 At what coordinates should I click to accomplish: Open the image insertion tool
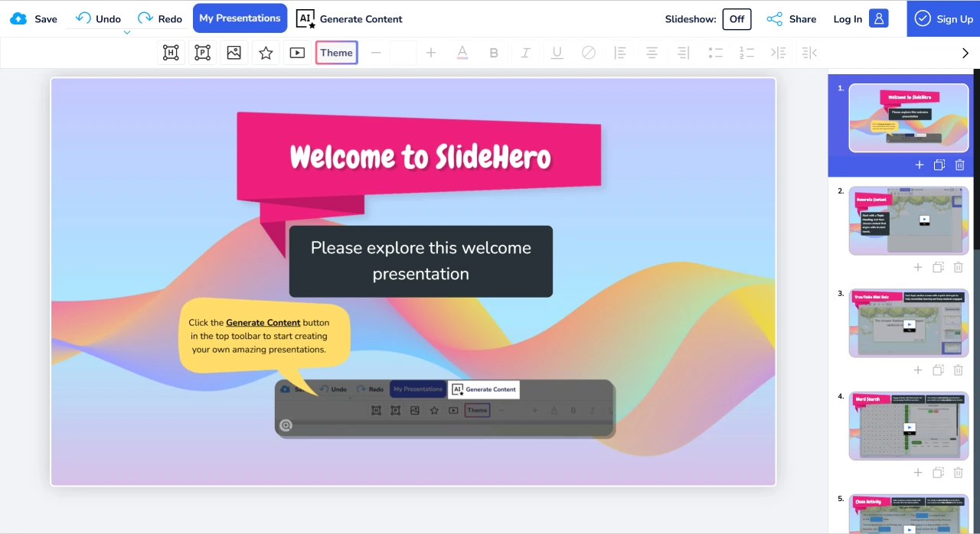(x=234, y=52)
